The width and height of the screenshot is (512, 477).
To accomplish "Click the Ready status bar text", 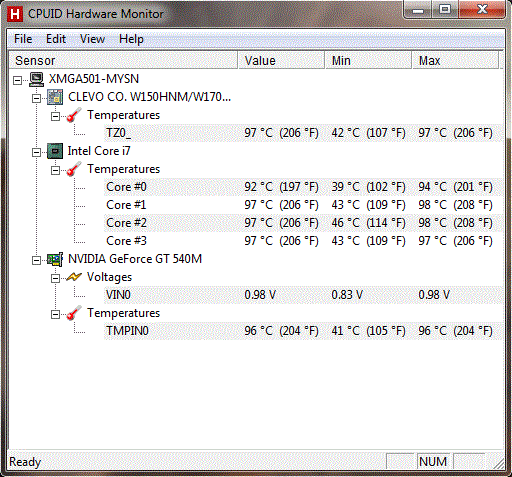I will pyautogui.click(x=25, y=462).
